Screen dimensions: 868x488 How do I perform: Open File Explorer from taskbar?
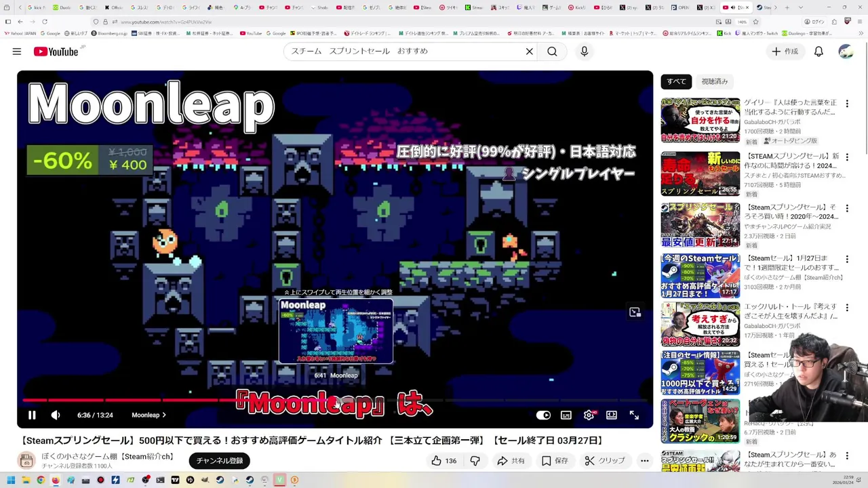point(26,481)
